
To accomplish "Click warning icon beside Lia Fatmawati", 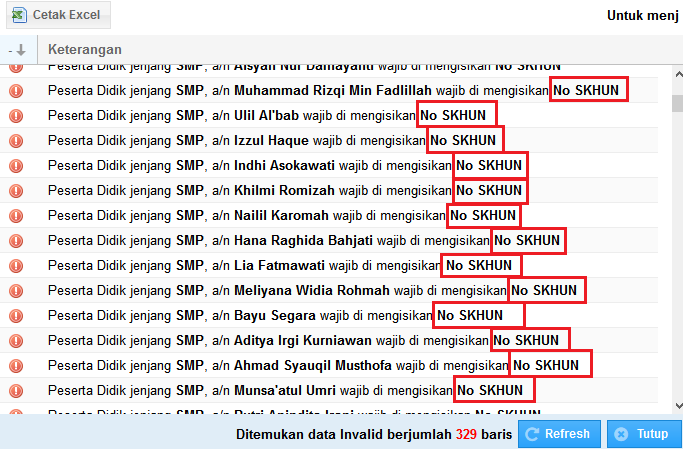I will point(16,265).
